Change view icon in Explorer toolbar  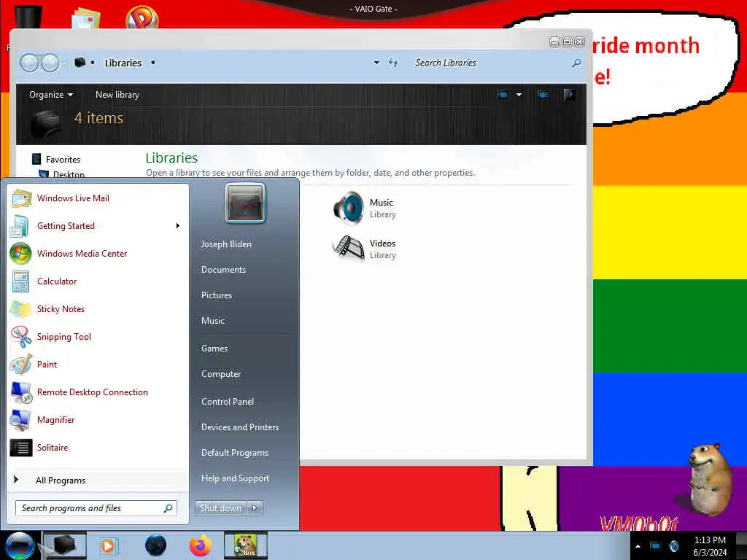click(x=503, y=95)
